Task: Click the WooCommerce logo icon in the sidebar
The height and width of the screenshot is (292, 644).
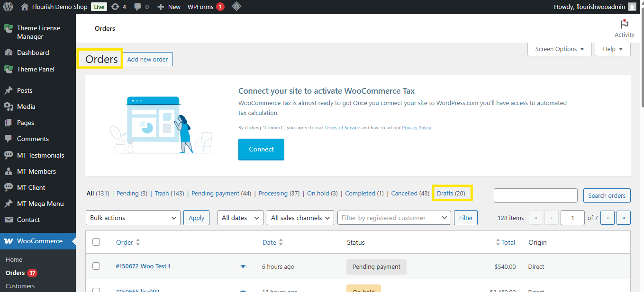Action: [x=9, y=241]
